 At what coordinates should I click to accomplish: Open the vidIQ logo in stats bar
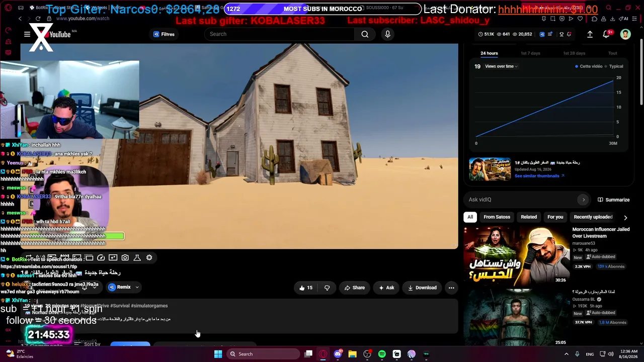point(542,34)
